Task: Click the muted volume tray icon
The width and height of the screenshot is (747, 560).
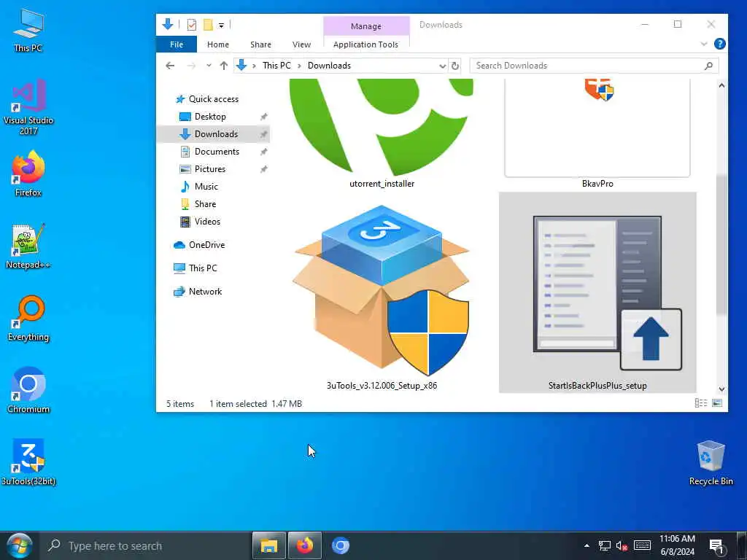Action: (622, 545)
